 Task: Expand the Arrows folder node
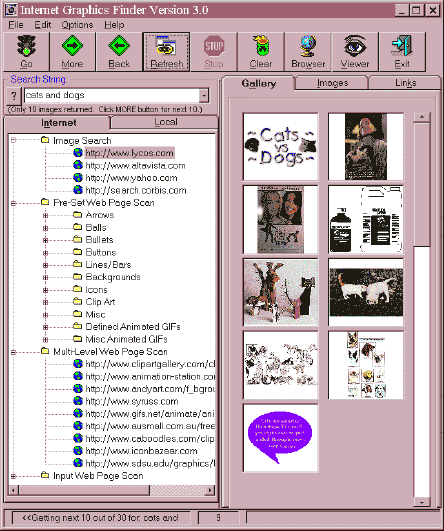click(45, 215)
